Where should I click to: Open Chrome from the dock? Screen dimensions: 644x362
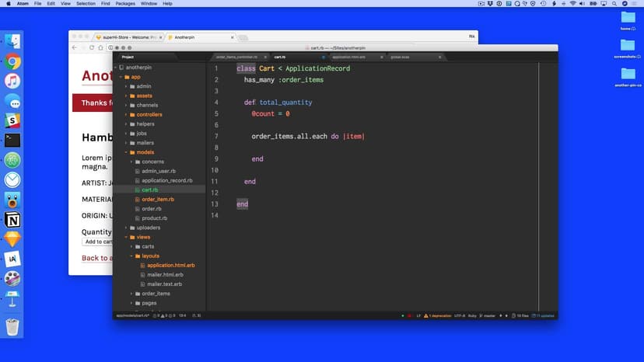(12, 61)
